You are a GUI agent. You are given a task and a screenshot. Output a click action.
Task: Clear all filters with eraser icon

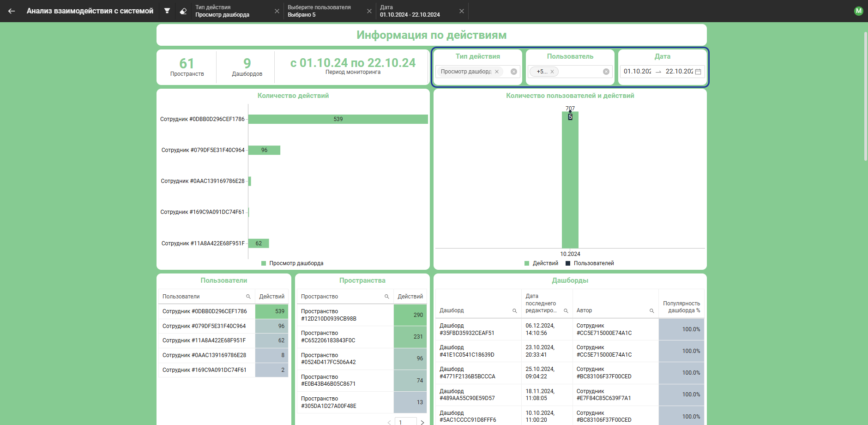tap(183, 11)
